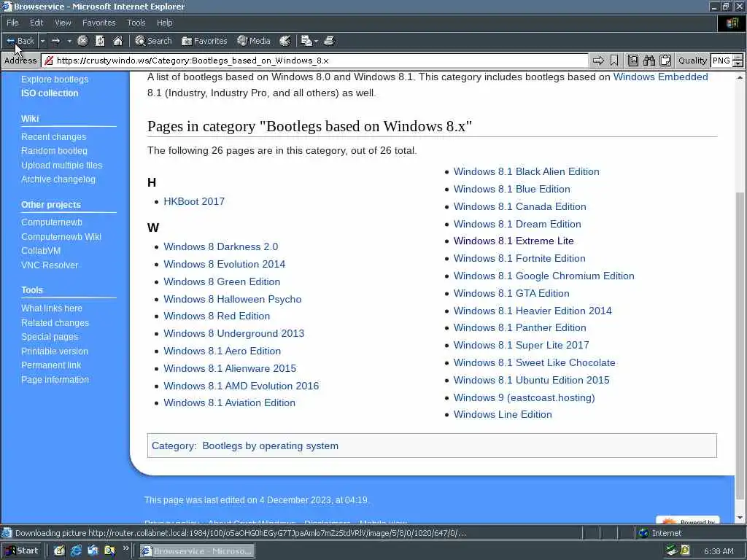Open Windows 8.1 Aviation Edition link
This screenshot has width=747, height=560.
(x=229, y=402)
